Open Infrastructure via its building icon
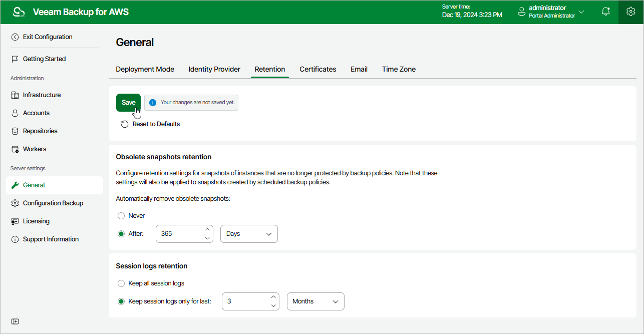Viewport: 644px width, 334px height. coord(15,95)
